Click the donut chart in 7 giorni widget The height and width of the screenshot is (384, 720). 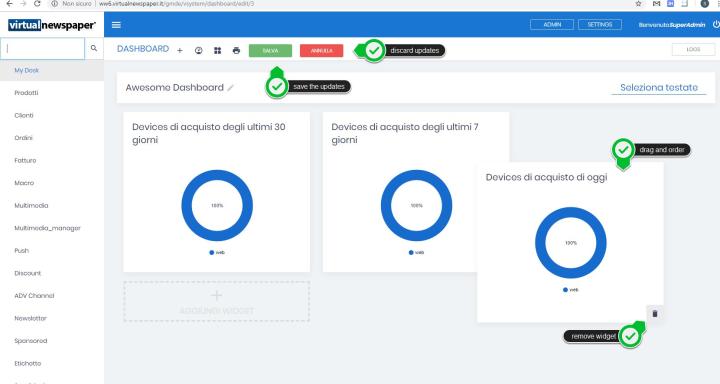(x=416, y=205)
